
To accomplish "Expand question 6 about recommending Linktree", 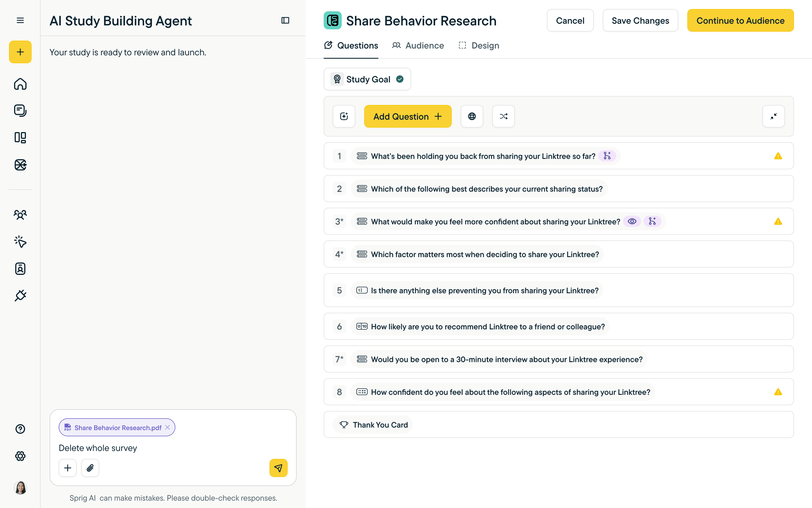I will (558, 326).
